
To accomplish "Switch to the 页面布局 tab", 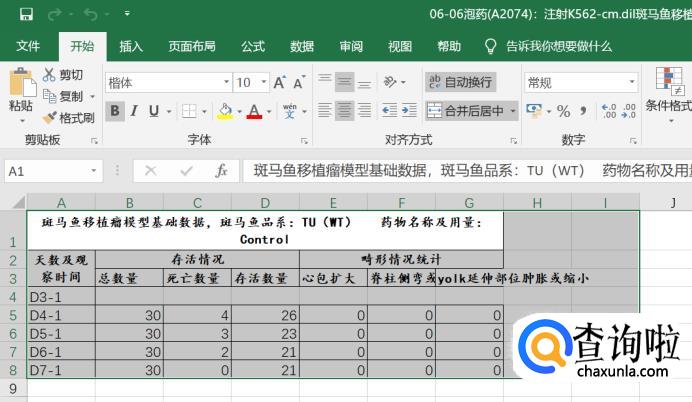I will pos(192,46).
